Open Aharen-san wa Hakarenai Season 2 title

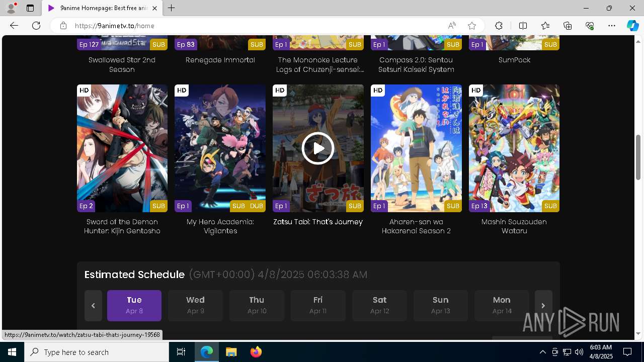tap(416, 226)
